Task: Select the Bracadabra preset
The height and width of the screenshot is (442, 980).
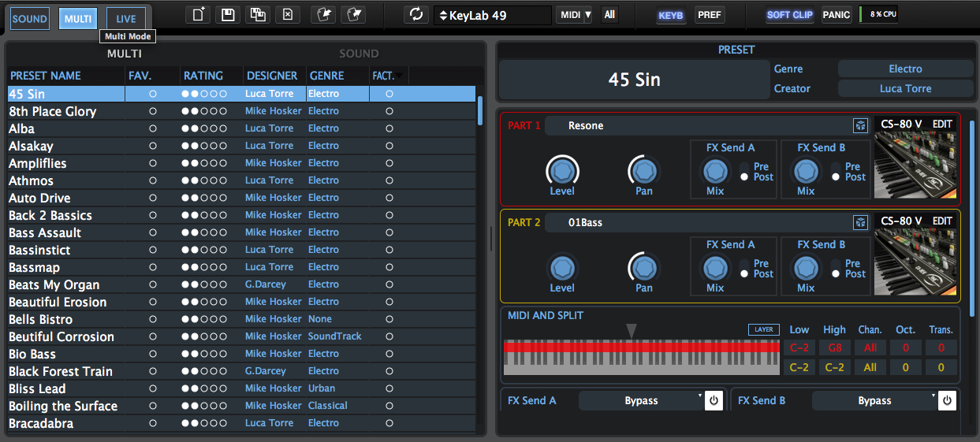Action: point(241,423)
